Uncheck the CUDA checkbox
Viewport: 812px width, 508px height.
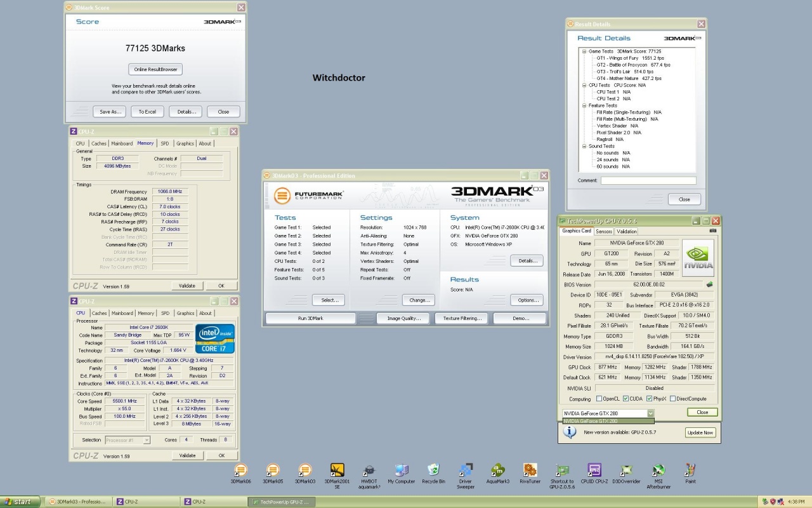[x=626, y=399]
